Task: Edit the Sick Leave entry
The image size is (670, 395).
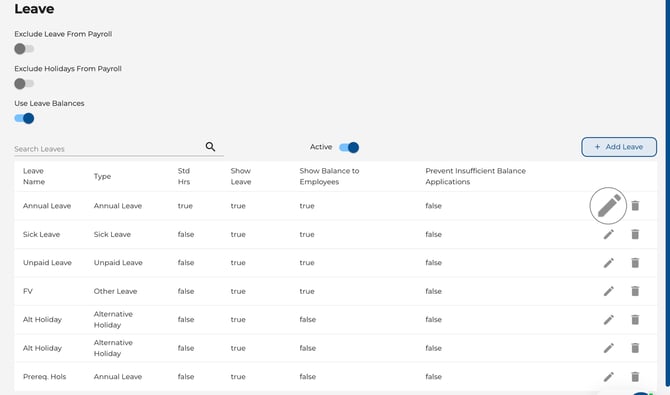Action: click(608, 234)
